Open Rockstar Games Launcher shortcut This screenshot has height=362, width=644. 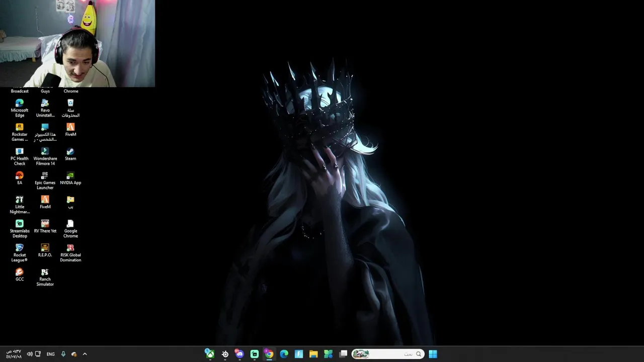20,132
